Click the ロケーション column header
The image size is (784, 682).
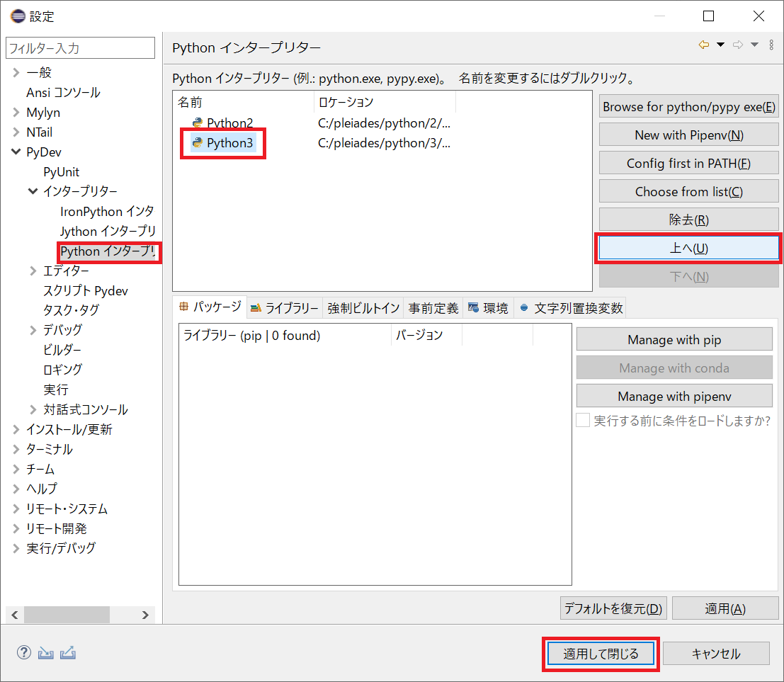385,102
